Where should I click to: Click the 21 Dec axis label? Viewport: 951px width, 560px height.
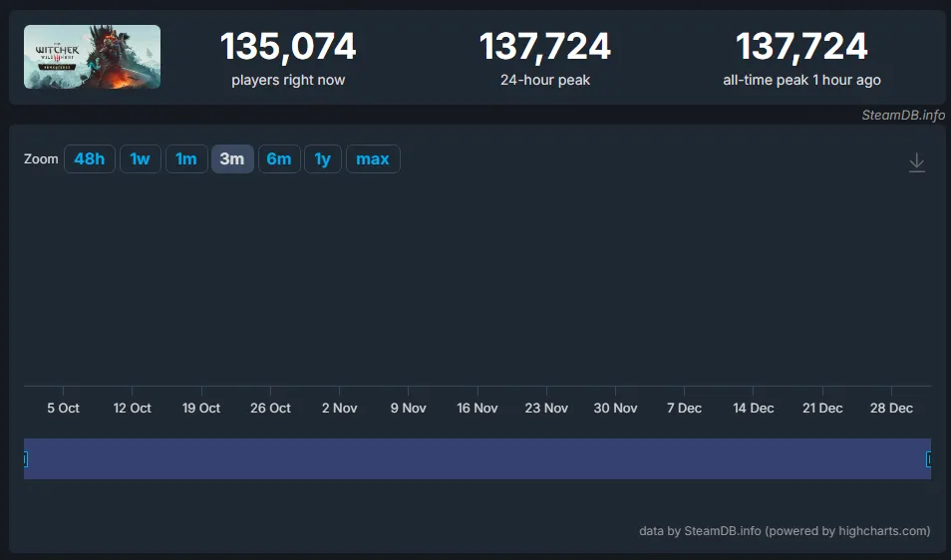pos(822,408)
